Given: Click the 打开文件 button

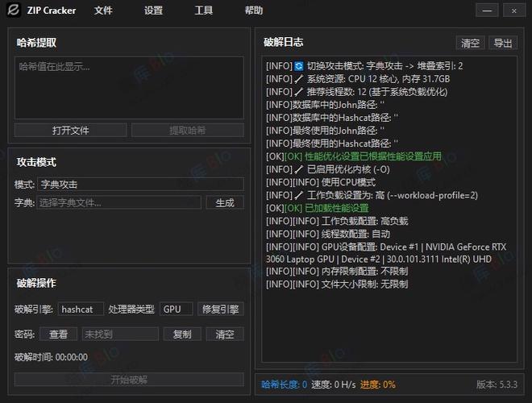Looking at the screenshot, I should point(71,131).
